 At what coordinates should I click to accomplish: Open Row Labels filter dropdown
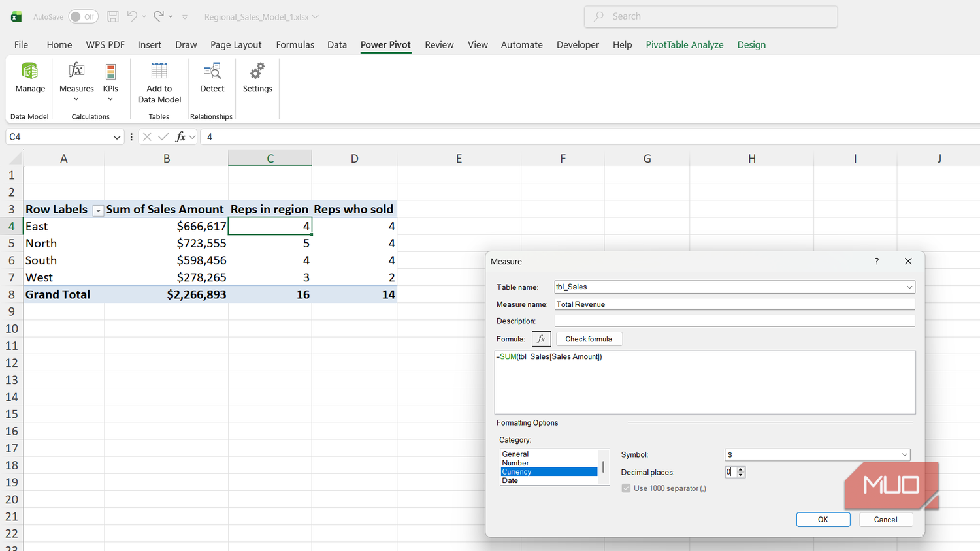(98, 210)
